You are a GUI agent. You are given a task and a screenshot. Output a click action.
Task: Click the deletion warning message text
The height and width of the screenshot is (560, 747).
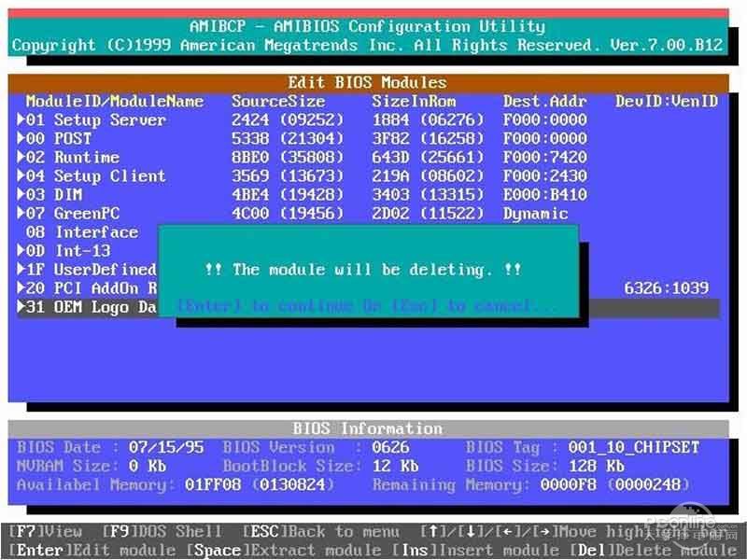363,270
